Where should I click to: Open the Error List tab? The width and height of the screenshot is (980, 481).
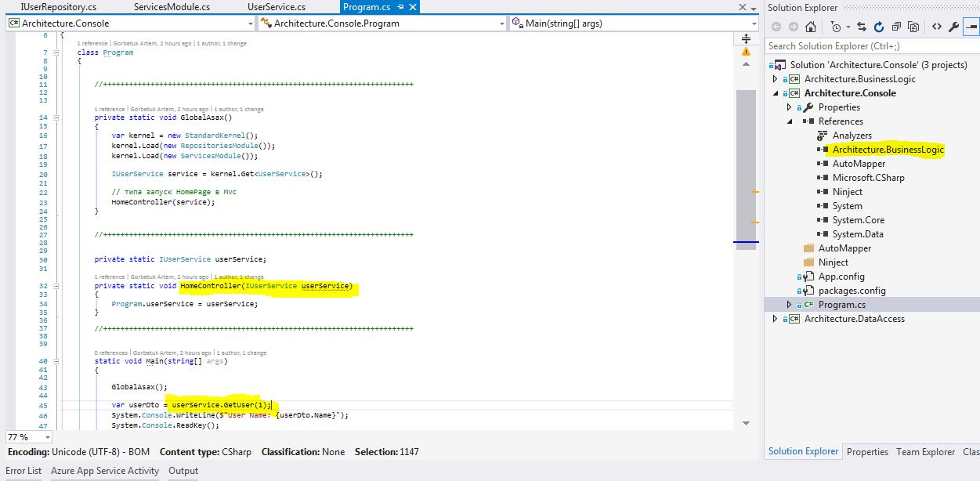click(24, 471)
